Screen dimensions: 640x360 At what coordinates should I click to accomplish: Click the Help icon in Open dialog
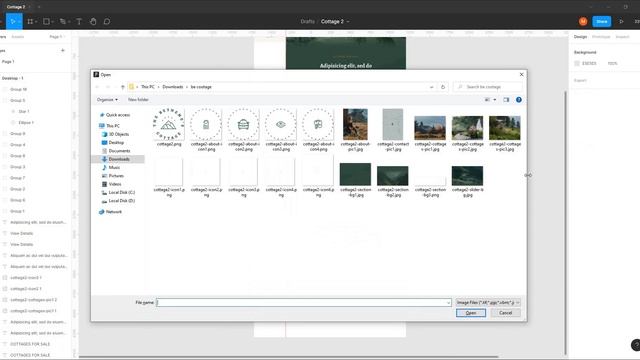point(519,100)
